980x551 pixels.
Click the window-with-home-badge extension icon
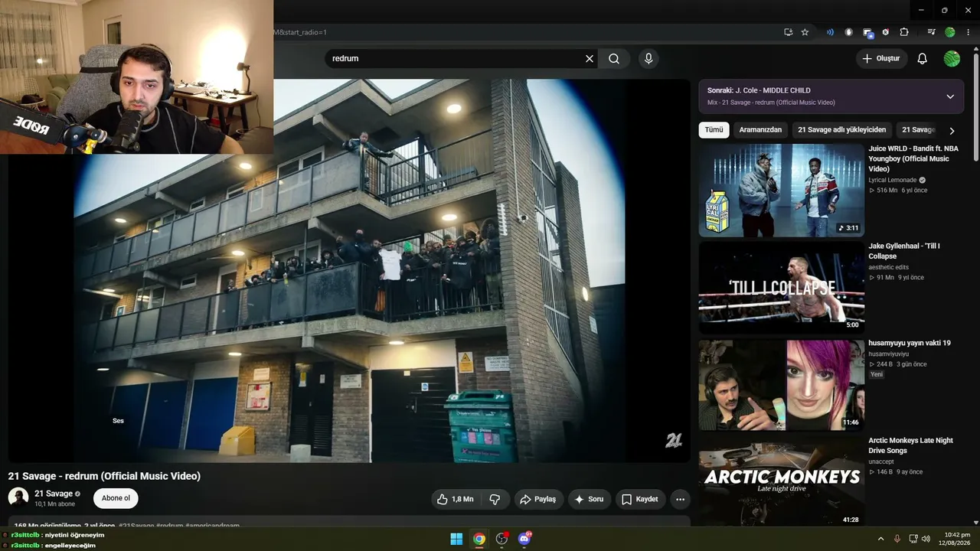click(867, 32)
